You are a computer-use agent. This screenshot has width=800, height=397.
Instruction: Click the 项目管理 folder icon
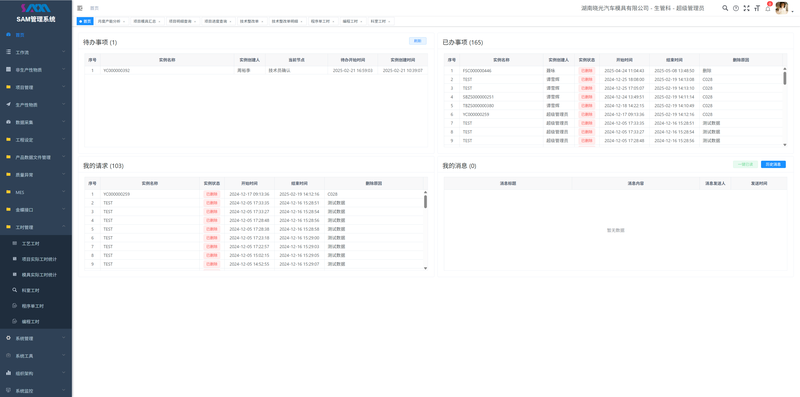click(8, 87)
